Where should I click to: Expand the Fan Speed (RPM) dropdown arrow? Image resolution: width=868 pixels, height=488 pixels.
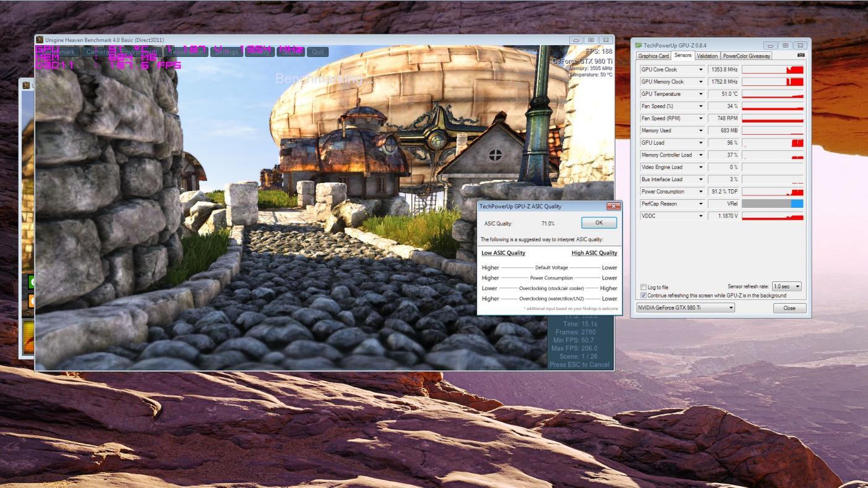click(701, 118)
